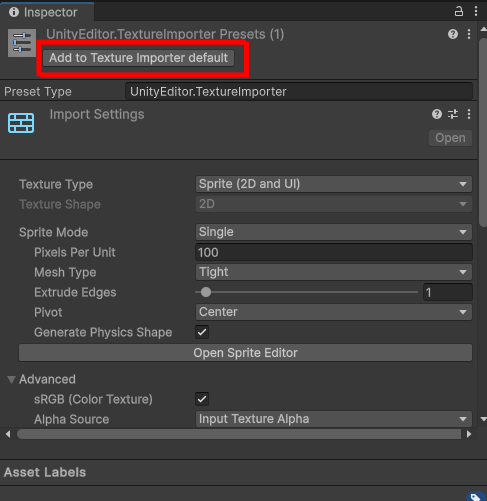Click the Pivot label
The height and width of the screenshot is (501, 487).
click(48, 312)
